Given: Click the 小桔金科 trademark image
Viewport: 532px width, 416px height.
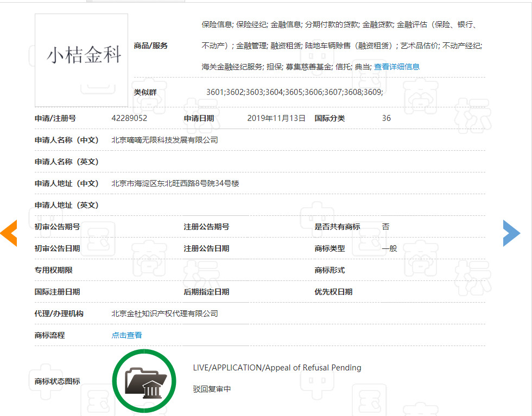Looking at the screenshot, I should click(x=81, y=60).
